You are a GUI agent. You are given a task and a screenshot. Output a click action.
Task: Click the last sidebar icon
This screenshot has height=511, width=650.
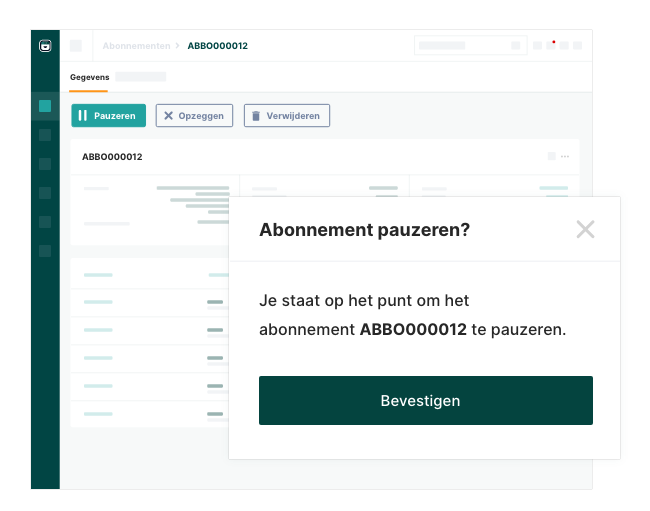(45, 251)
